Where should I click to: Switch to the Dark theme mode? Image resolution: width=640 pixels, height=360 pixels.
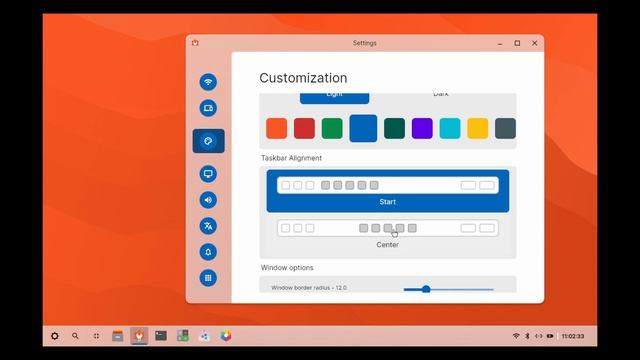tap(440, 96)
